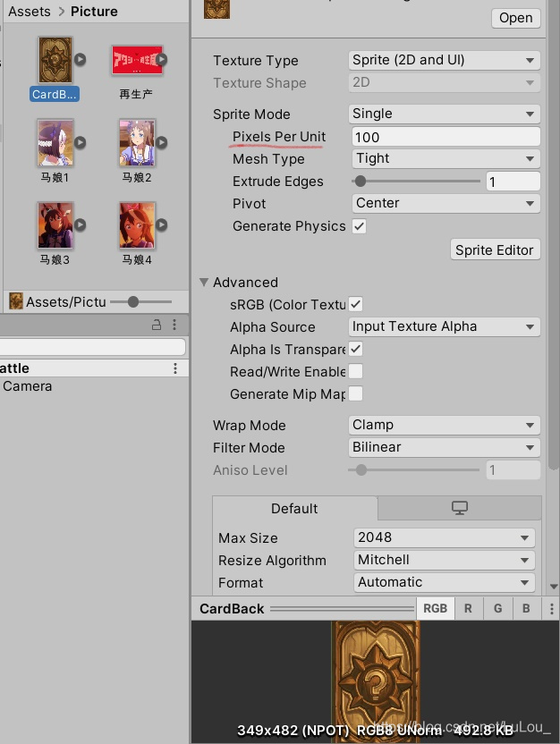Screen dimensions: 560x744
Task: Collapse the Advanced section
Action: (x=204, y=283)
